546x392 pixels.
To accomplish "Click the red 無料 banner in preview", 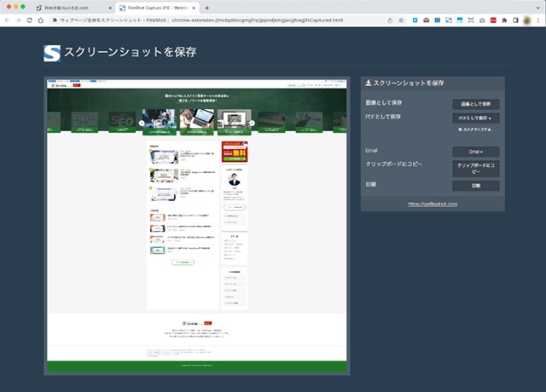I will point(235,152).
